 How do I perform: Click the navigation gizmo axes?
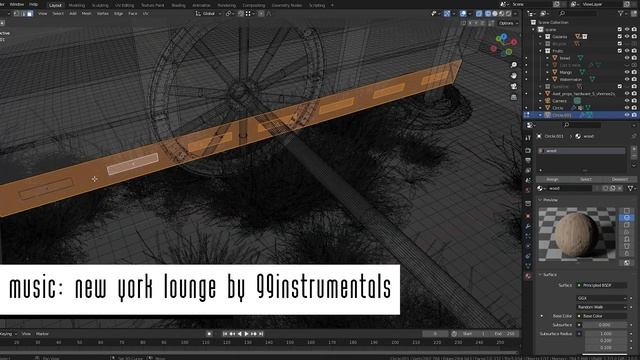pyautogui.click(x=504, y=45)
